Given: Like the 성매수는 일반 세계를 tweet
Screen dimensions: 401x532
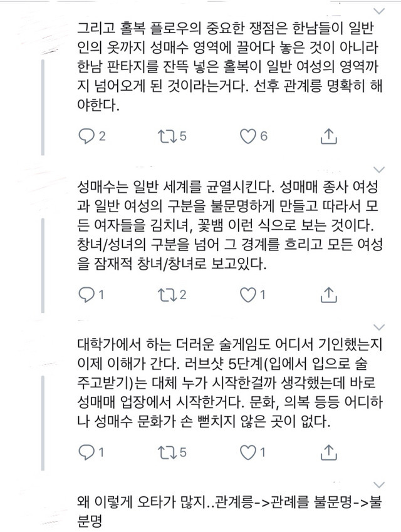Looking at the screenshot, I should coord(249,294).
